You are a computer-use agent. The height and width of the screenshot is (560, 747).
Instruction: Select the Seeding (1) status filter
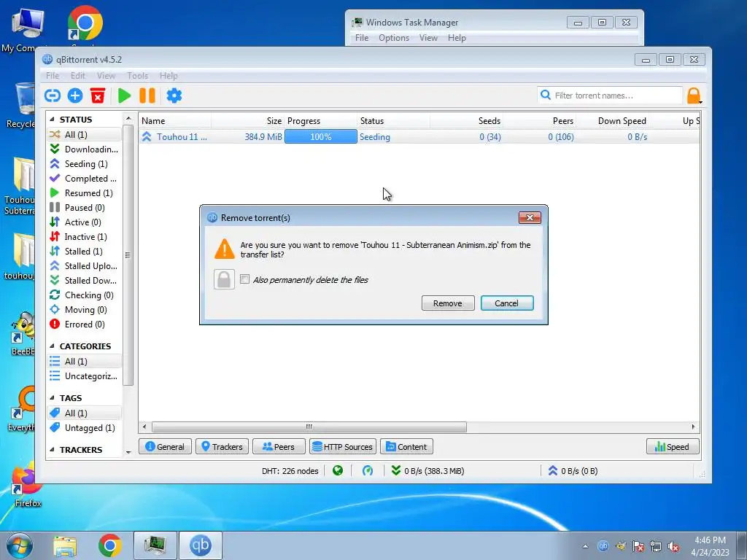pyautogui.click(x=85, y=164)
